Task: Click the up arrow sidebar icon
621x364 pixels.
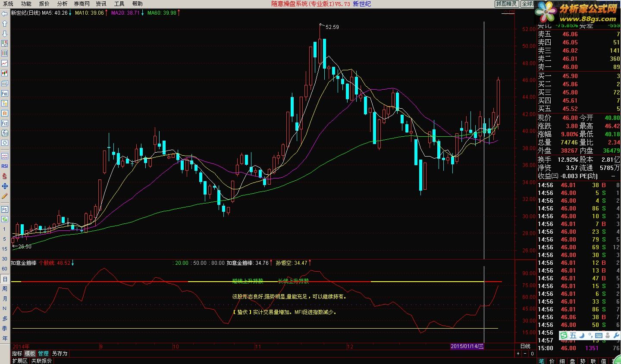Action: (x=5, y=24)
